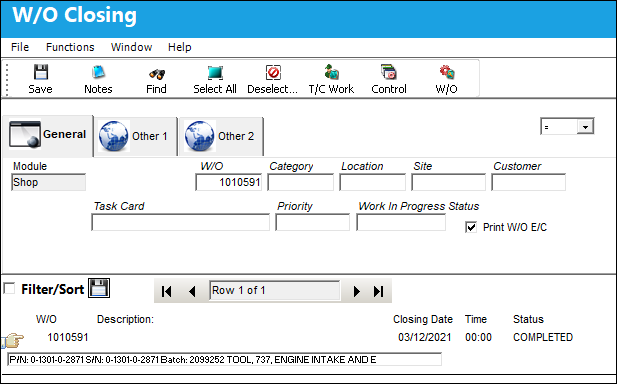Open the File menu
Viewport: 617px width, 384px height.
coord(20,47)
